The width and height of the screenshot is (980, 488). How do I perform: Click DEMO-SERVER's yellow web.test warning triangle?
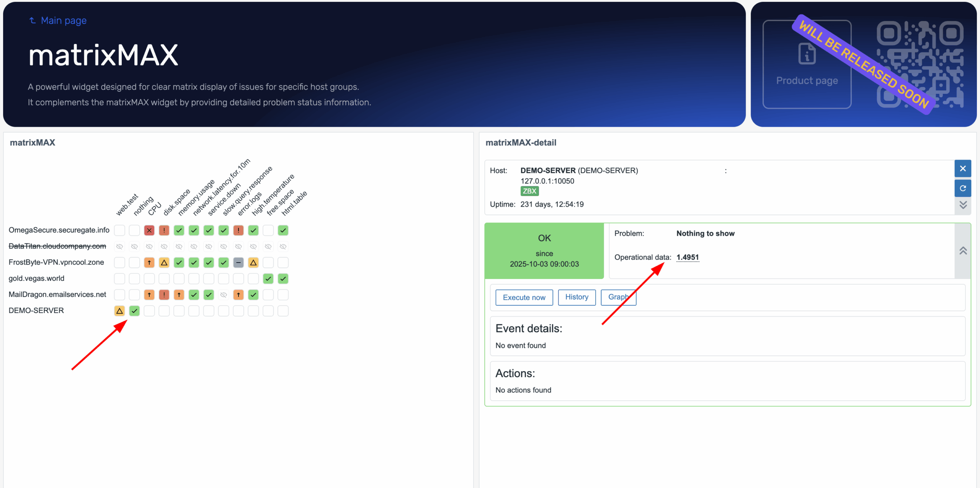119,311
